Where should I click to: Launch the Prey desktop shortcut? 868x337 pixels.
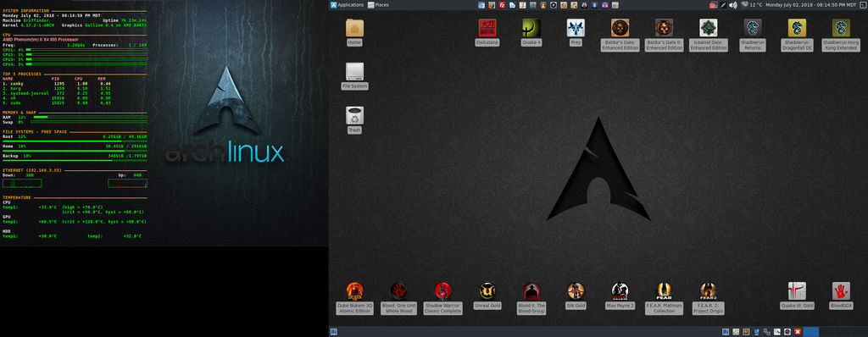576,33
